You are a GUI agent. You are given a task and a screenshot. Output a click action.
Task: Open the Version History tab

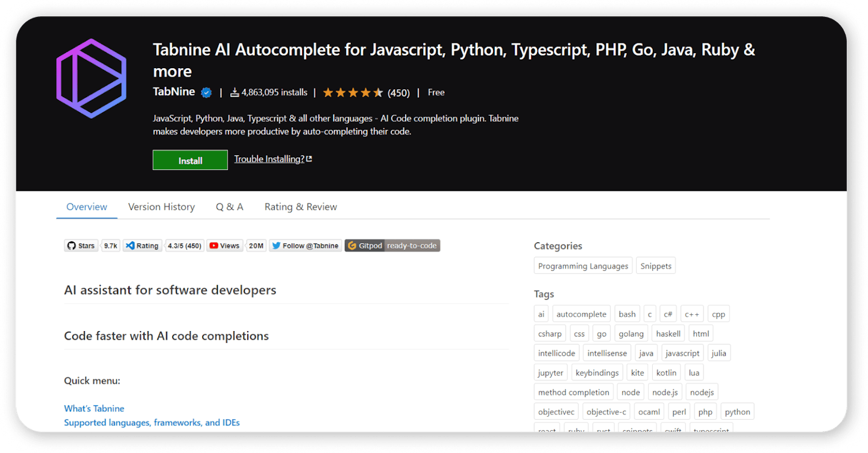[162, 207]
